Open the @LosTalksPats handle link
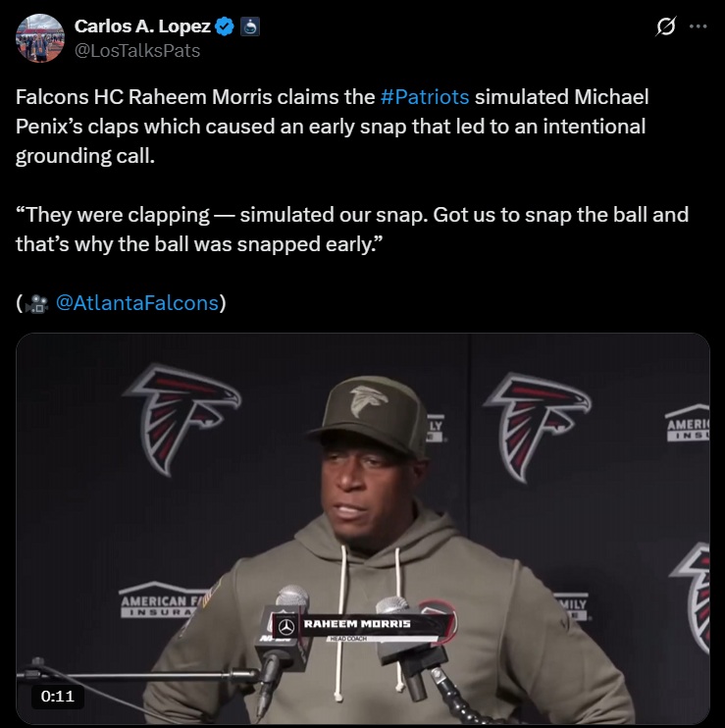Viewport: 725px width, 728px height. click(137, 51)
